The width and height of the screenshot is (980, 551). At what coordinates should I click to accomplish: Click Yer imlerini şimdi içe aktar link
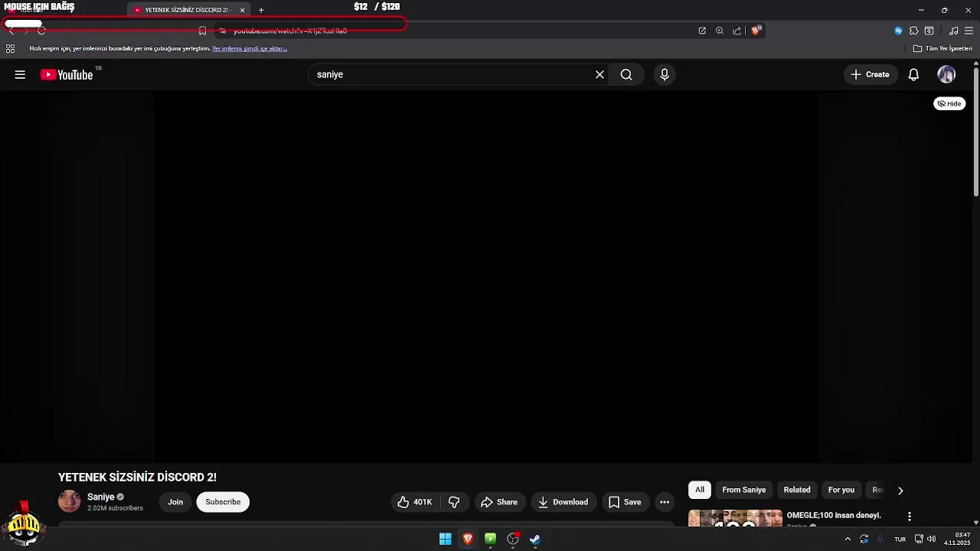coord(250,48)
